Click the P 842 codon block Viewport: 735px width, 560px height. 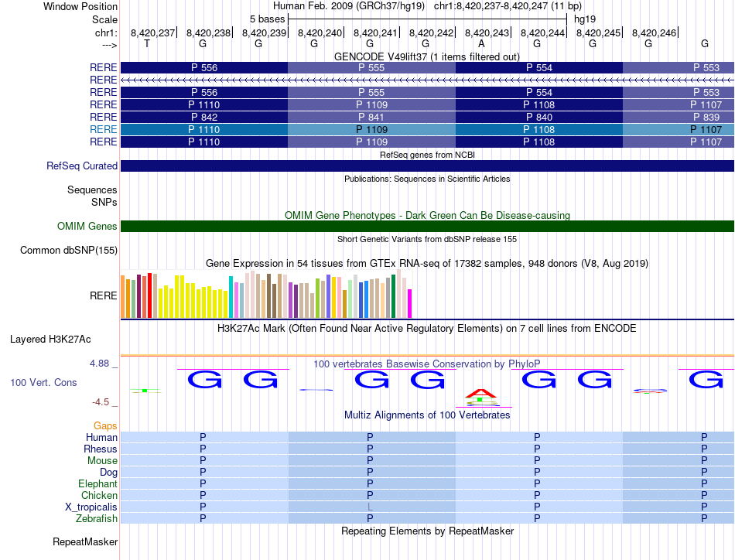click(204, 117)
